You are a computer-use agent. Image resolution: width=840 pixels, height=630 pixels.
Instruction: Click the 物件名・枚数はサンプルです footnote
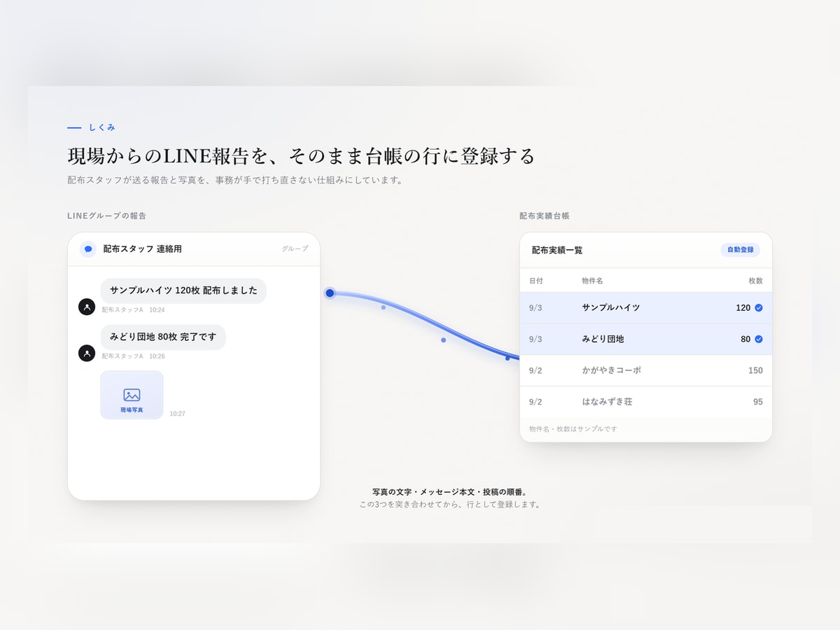[573, 428]
